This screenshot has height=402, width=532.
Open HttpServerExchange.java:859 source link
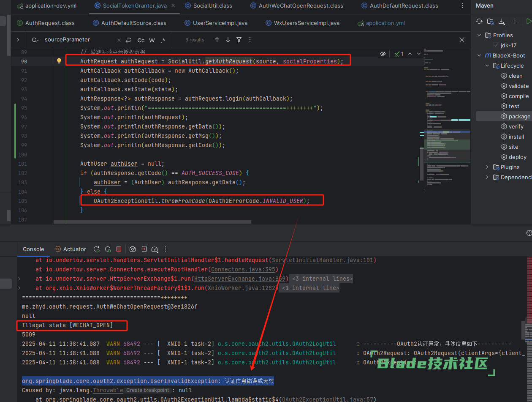tap(240, 279)
